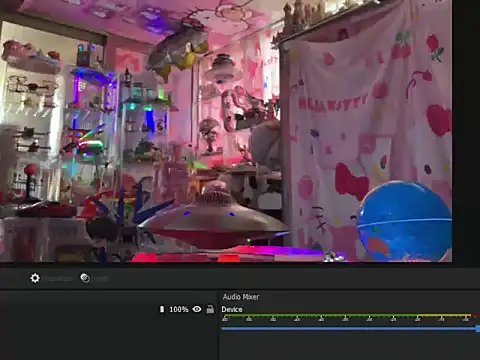This screenshot has width=480, height=360.
Task: Select the Device audio source label
Action: click(x=232, y=309)
